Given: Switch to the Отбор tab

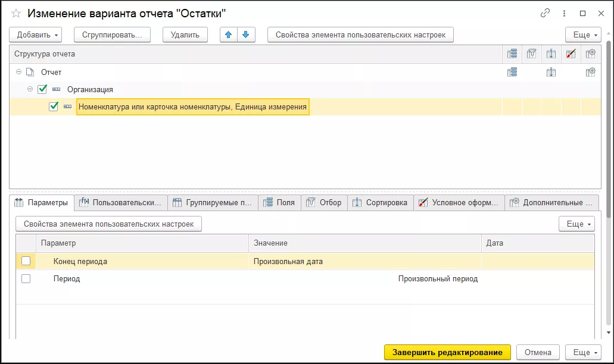Looking at the screenshot, I should [x=324, y=203].
